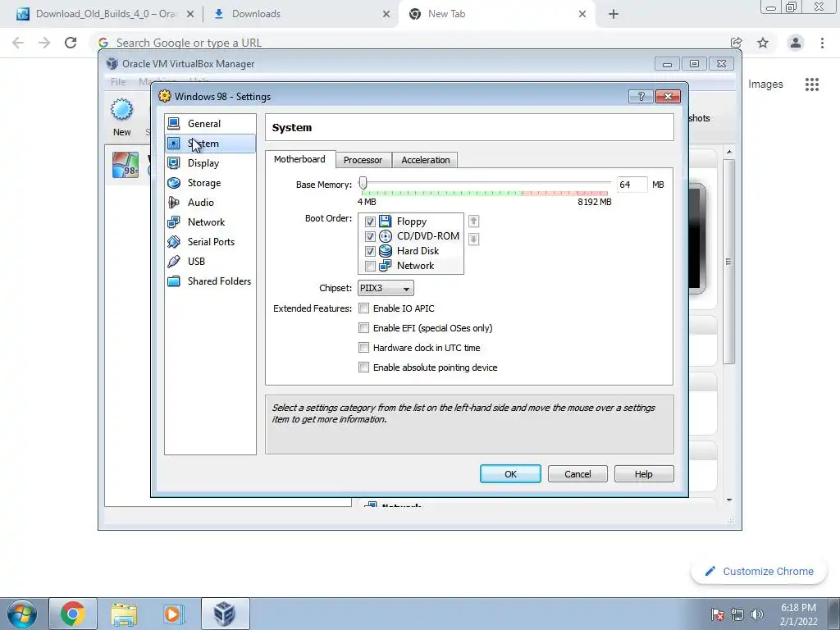Click Customize Chrome button
Image resolution: width=840 pixels, height=630 pixels.
[759, 572]
